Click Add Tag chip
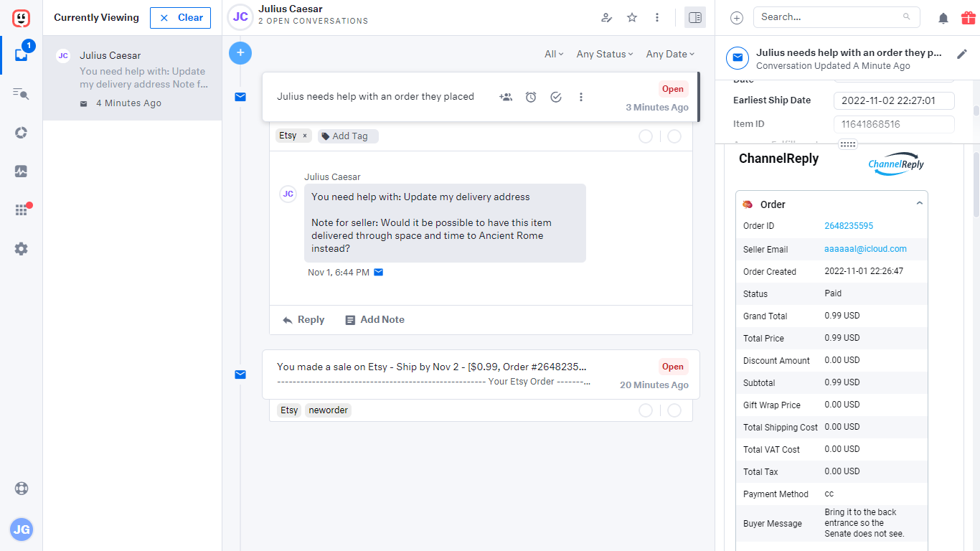 click(348, 136)
